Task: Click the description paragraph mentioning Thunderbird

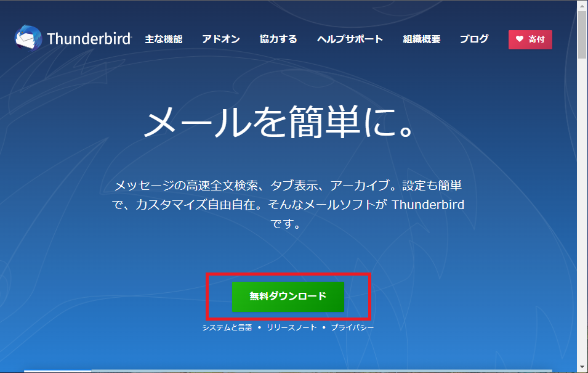Action: [288, 205]
